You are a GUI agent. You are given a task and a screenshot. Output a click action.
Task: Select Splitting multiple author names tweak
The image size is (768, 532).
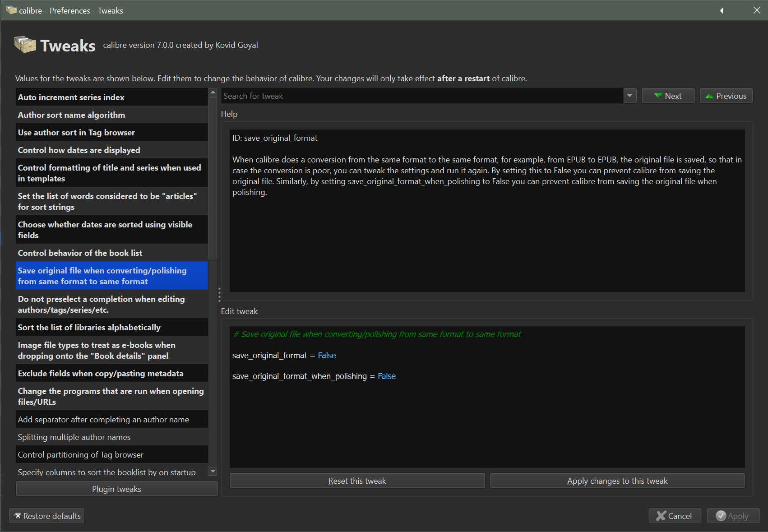pyautogui.click(x=112, y=437)
